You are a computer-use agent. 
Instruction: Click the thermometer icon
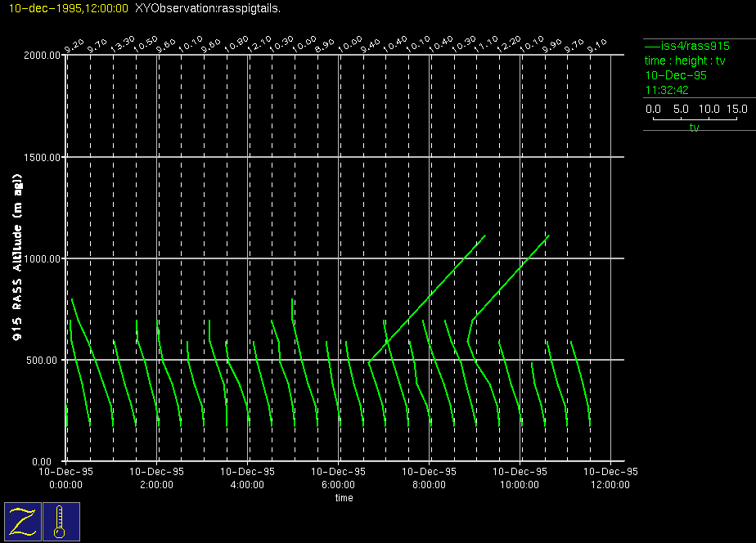pyautogui.click(x=61, y=522)
